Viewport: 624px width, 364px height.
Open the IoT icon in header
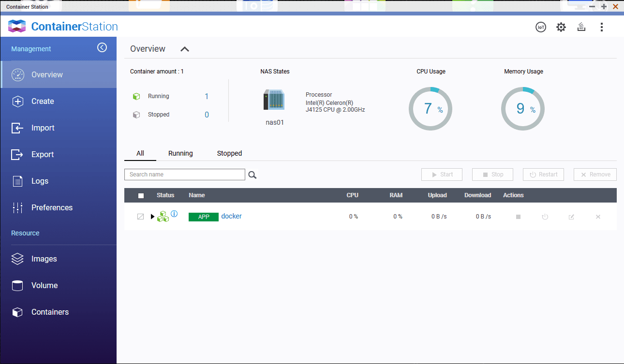coord(541,27)
